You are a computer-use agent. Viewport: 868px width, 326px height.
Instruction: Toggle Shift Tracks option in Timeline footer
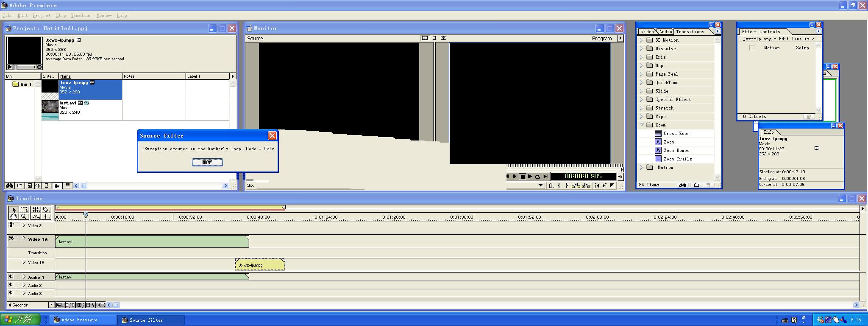(x=90, y=305)
